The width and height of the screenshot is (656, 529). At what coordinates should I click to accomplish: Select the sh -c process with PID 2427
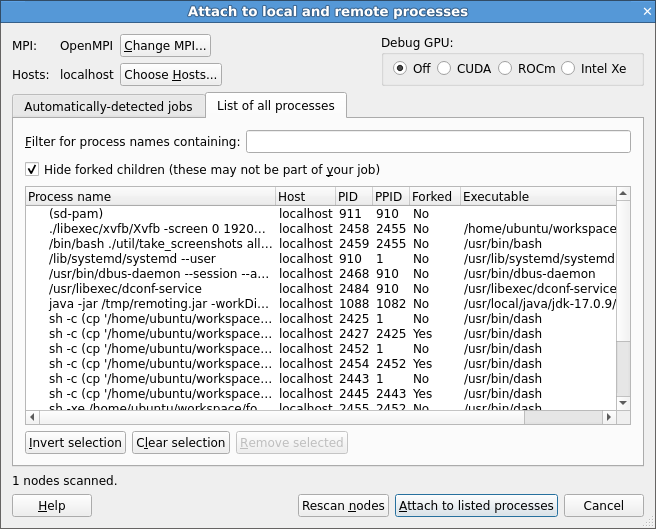(321, 334)
